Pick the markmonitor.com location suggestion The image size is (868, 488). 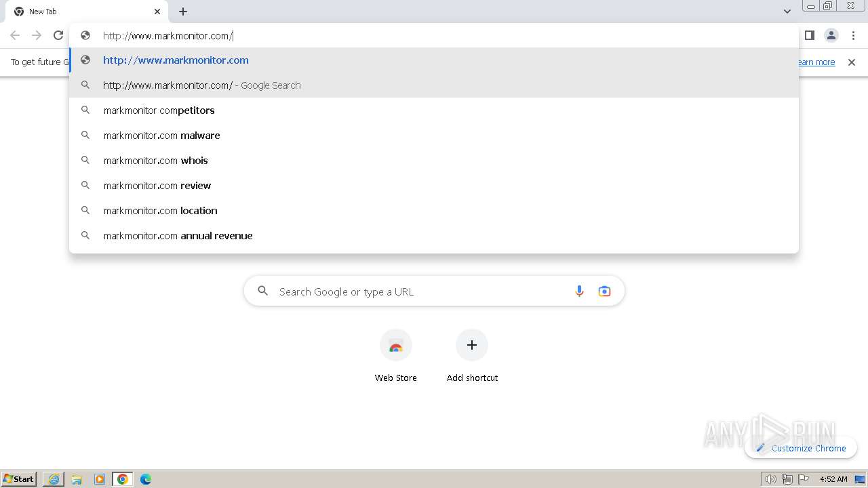(434, 211)
